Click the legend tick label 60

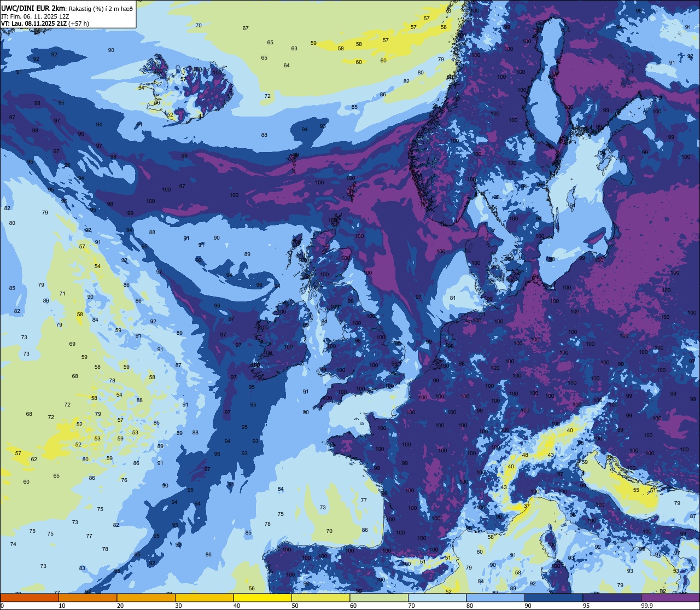point(353,606)
